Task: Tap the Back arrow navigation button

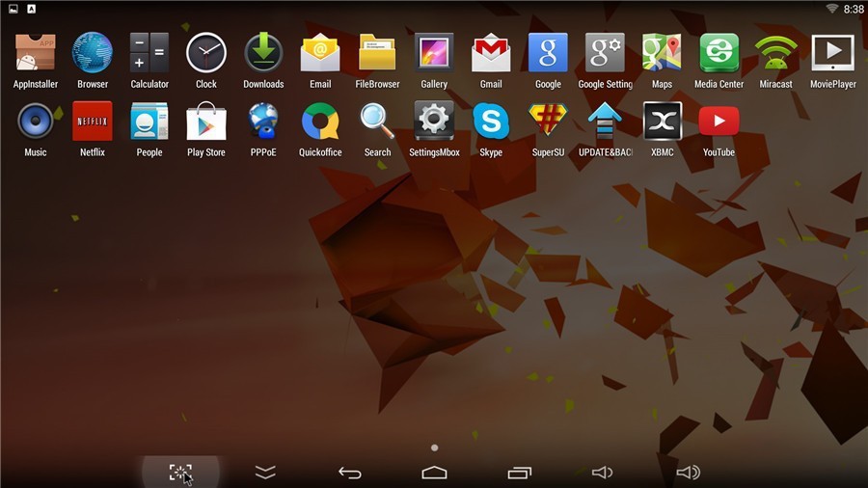Action: click(x=350, y=473)
